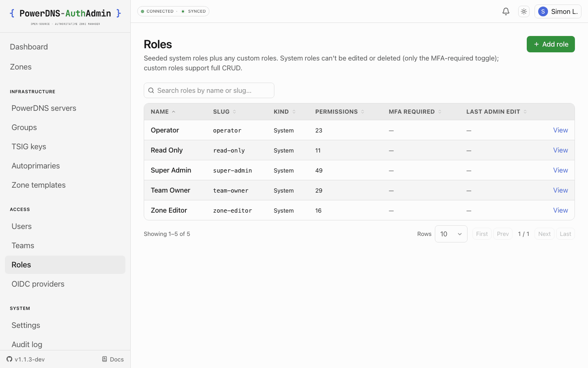
Task: Click the read-only slug cell
Action: tap(229, 150)
